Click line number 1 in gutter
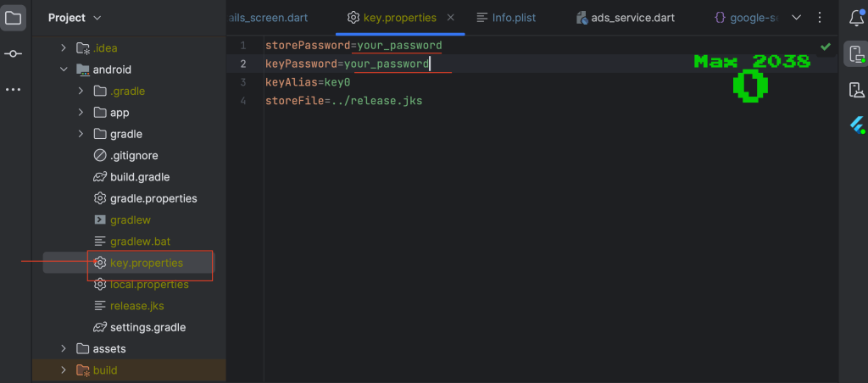The height and width of the screenshot is (383, 868). (x=243, y=46)
